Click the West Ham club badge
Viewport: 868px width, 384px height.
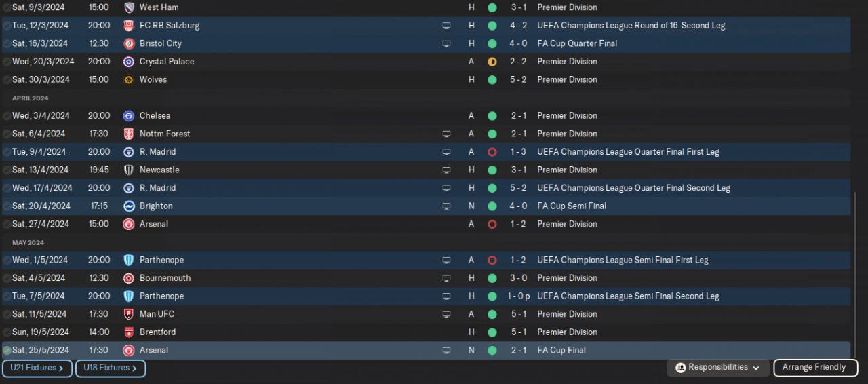(129, 7)
